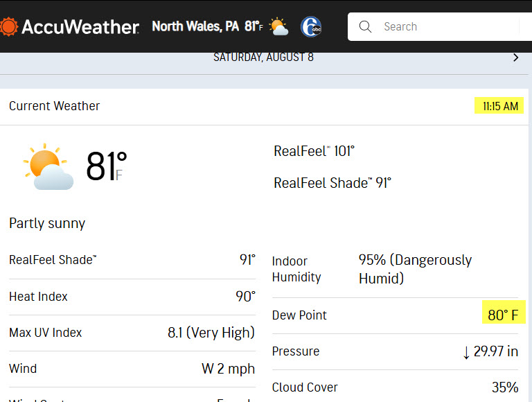Click the Fahrenheit unit next to 81°

click(118, 175)
